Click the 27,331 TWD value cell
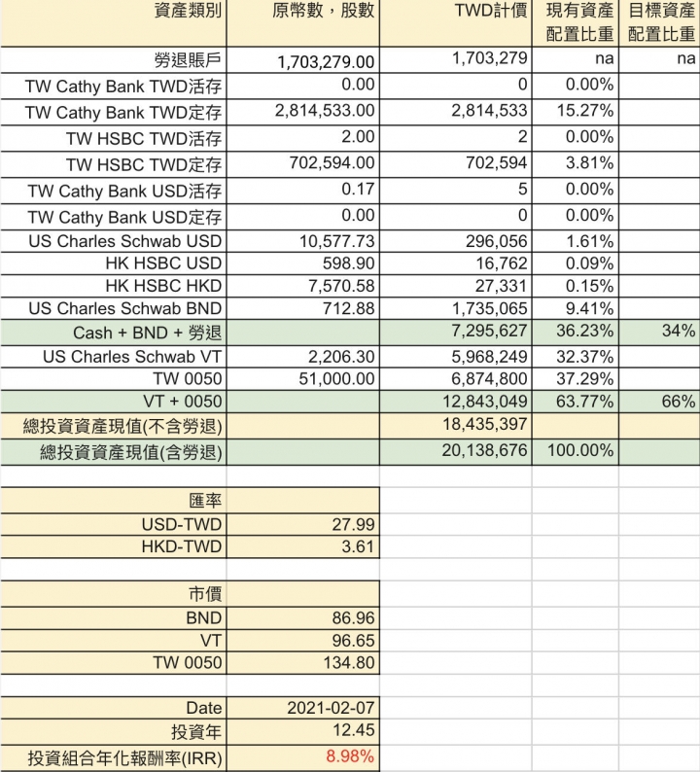 point(456,286)
